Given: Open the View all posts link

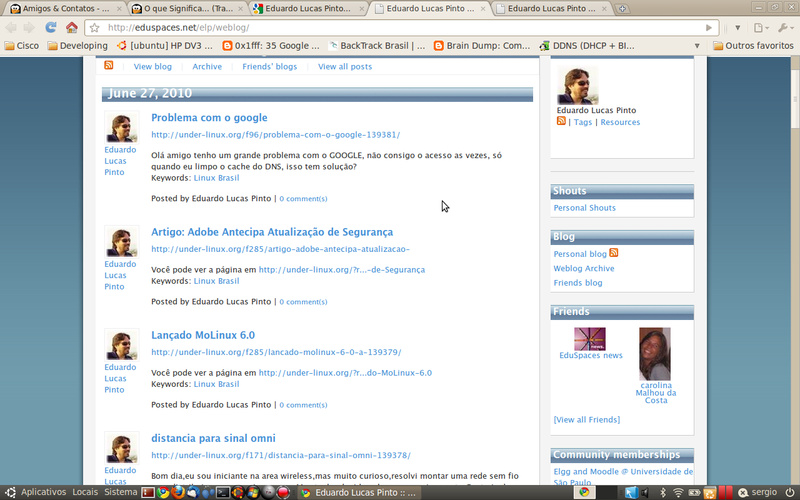Looking at the screenshot, I should click(345, 66).
